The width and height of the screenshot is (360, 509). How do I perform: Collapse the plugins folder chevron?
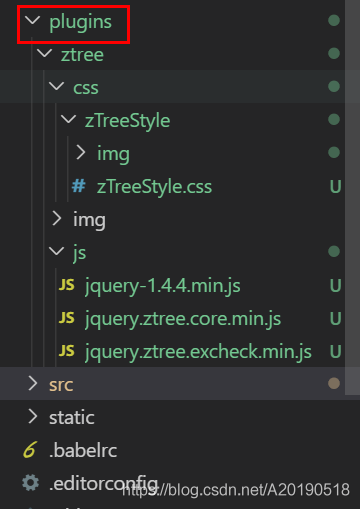coord(33,20)
